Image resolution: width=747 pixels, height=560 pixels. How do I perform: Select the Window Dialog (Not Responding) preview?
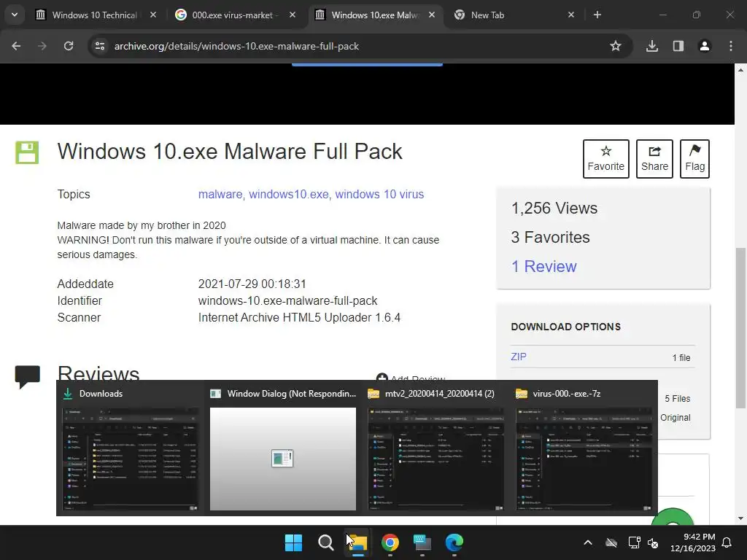tap(283, 459)
